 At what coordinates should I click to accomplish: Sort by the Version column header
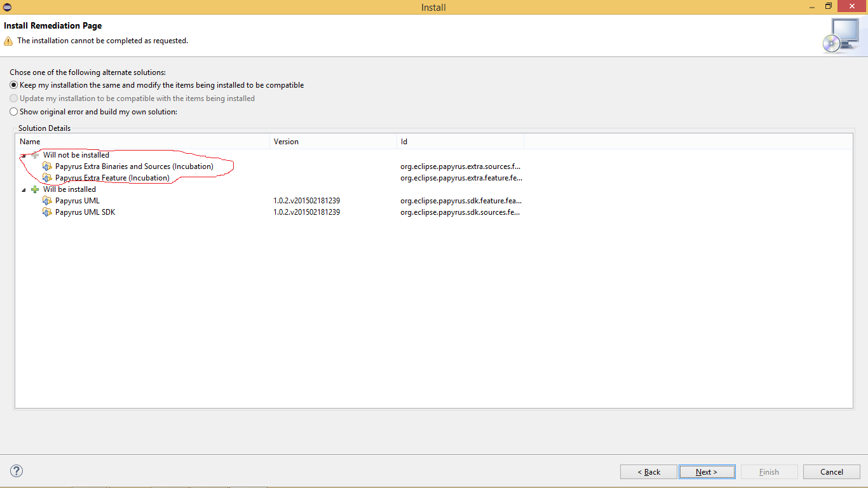[334, 142]
